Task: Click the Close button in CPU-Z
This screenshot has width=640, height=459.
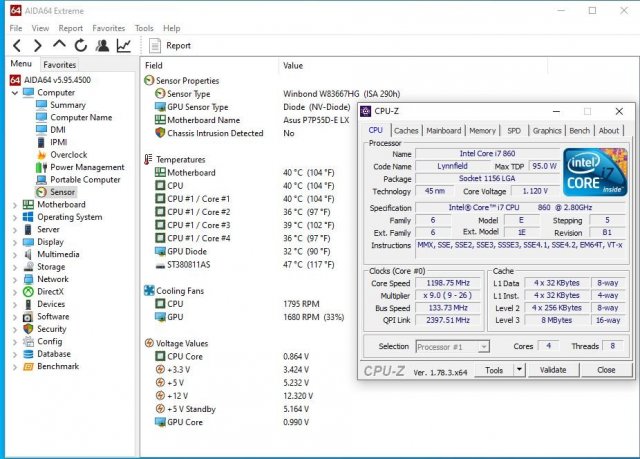Action: click(x=606, y=370)
